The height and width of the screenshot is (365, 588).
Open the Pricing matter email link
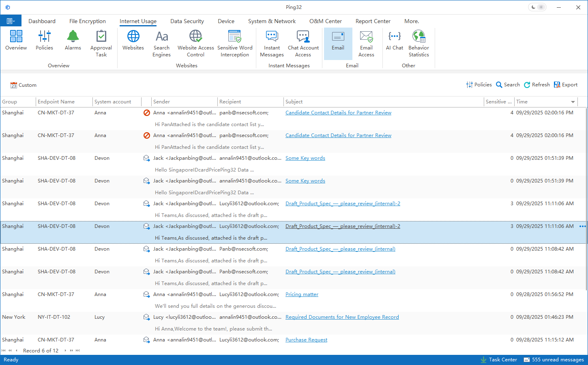[x=302, y=294]
